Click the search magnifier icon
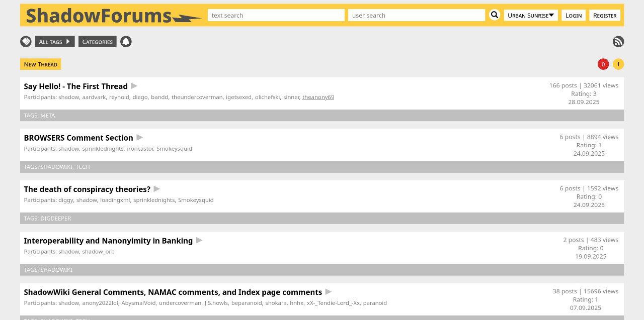Viewport: 644px width, 320px height. (x=494, y=15)
